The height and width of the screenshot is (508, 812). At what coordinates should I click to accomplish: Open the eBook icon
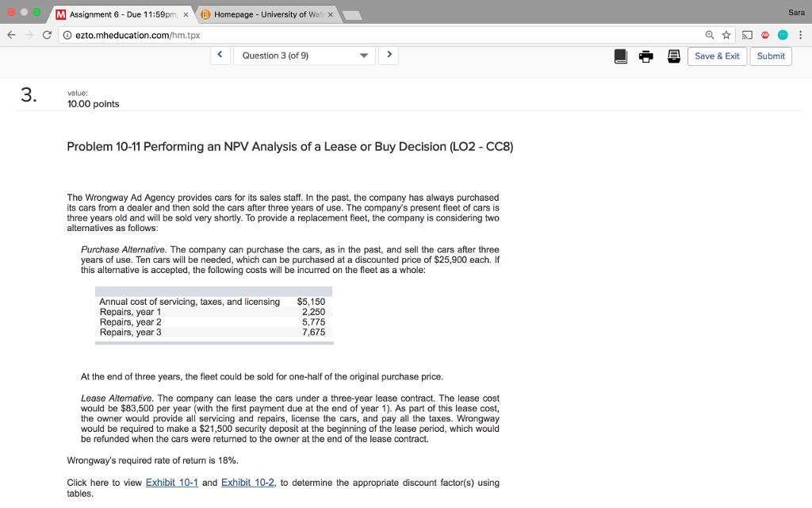(x=620, y=56)
